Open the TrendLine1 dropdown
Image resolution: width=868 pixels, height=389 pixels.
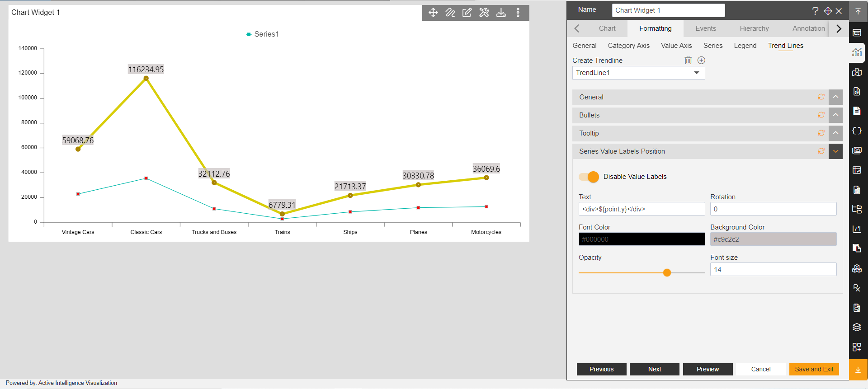[638, 73]
